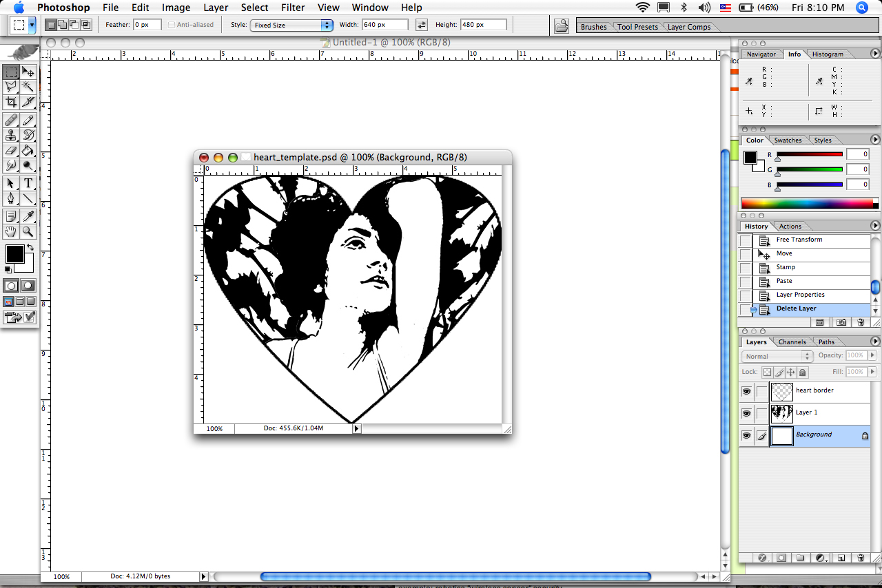Switch to the Channels tab
The image size is (882, 588).
(792, 342)
